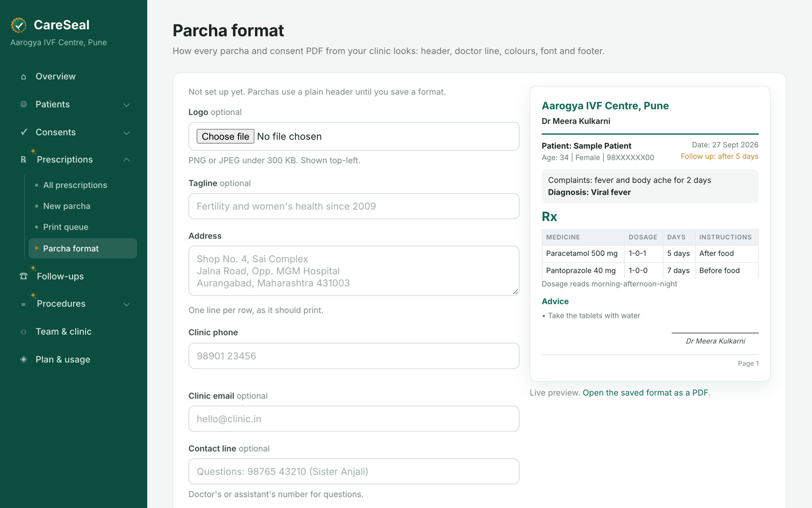Viewport: 812px width, 508px height.
Task: Click the Follow-ups telephone icon
Action: (23, 276)
